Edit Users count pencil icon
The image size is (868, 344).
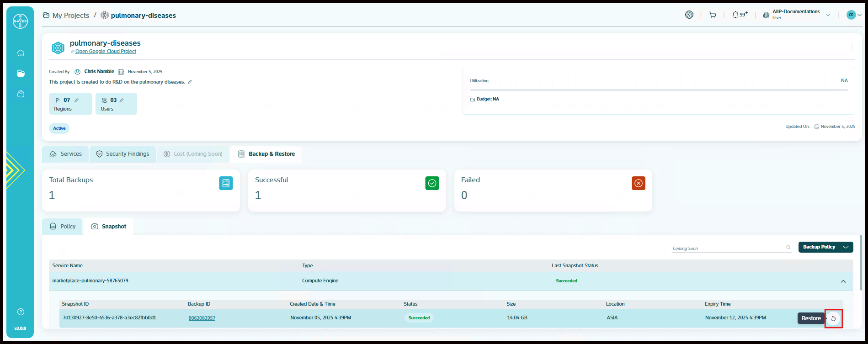coord(122,100)
